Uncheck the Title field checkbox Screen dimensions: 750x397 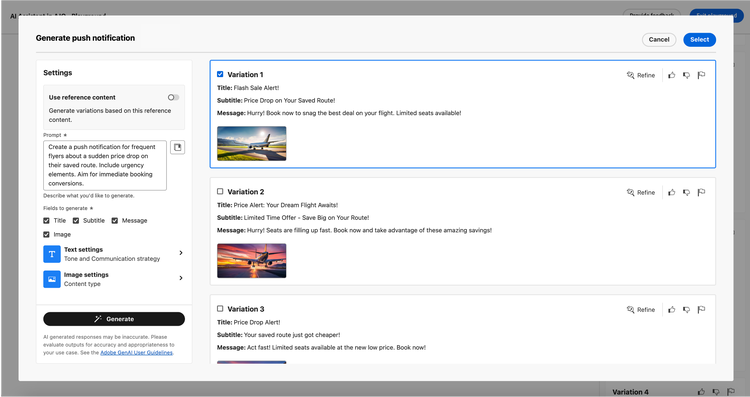click(x=46, y=221)
